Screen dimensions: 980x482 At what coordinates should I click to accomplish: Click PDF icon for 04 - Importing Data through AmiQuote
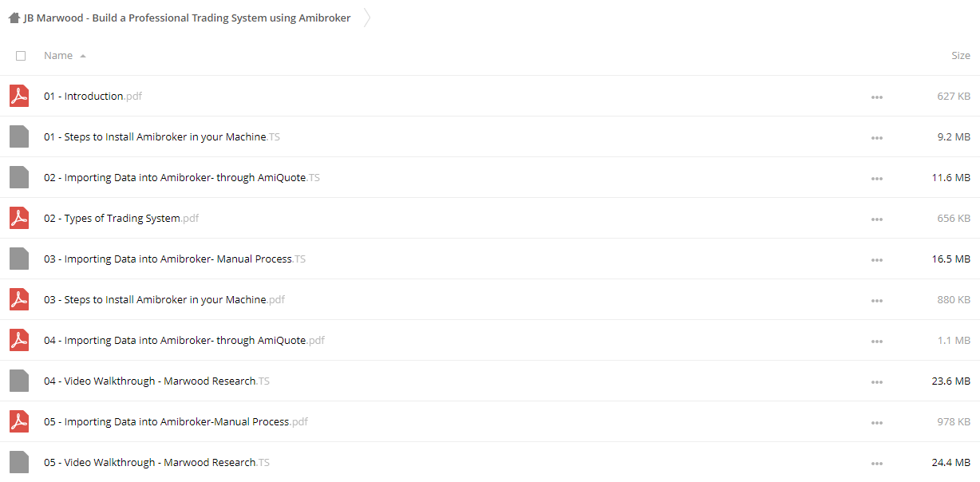[x=19, y=340]
